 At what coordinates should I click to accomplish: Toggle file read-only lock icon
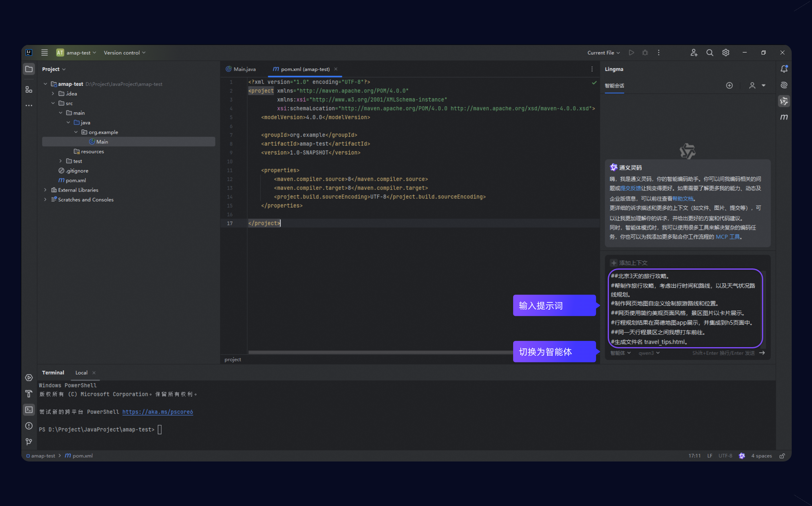tap(782, 456)
